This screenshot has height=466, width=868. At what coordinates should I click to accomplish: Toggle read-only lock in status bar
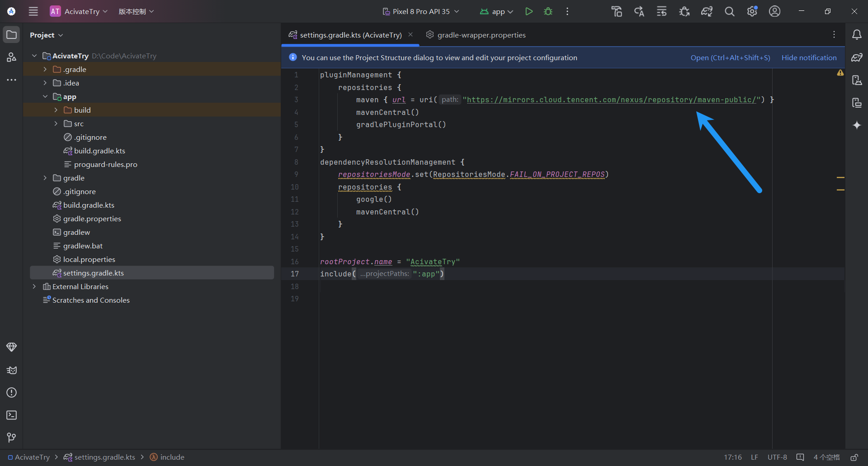pos(854,457)
